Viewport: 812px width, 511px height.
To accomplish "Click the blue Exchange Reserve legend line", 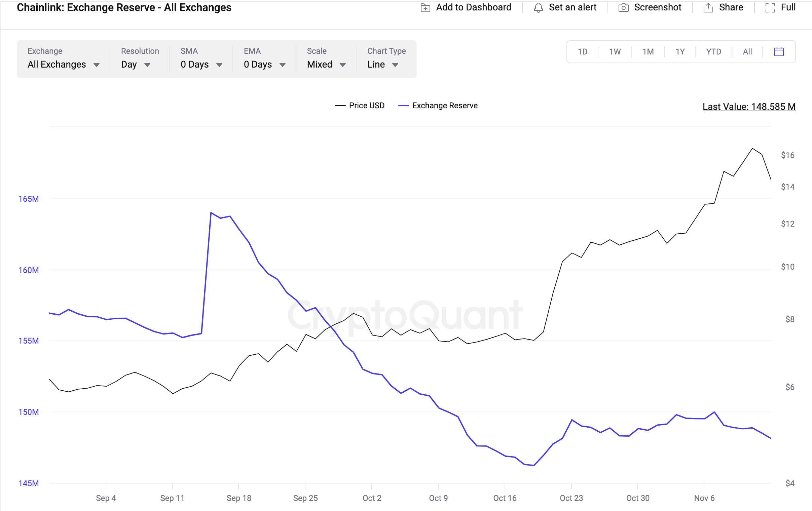I will tap(403, 106).
